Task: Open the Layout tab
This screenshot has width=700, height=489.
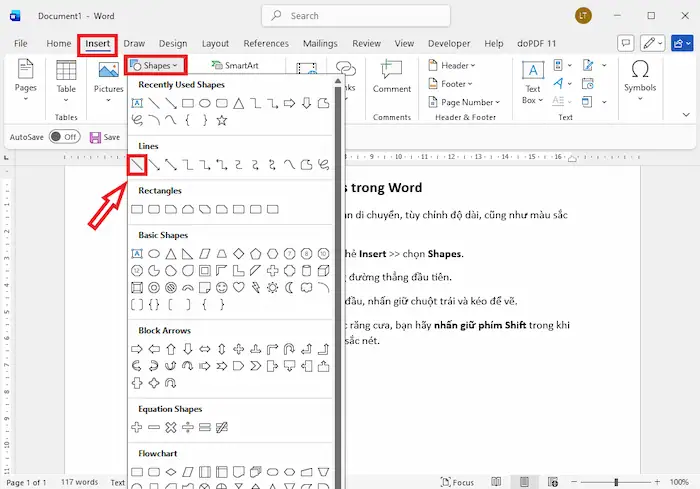Action: tap(215, 44)
